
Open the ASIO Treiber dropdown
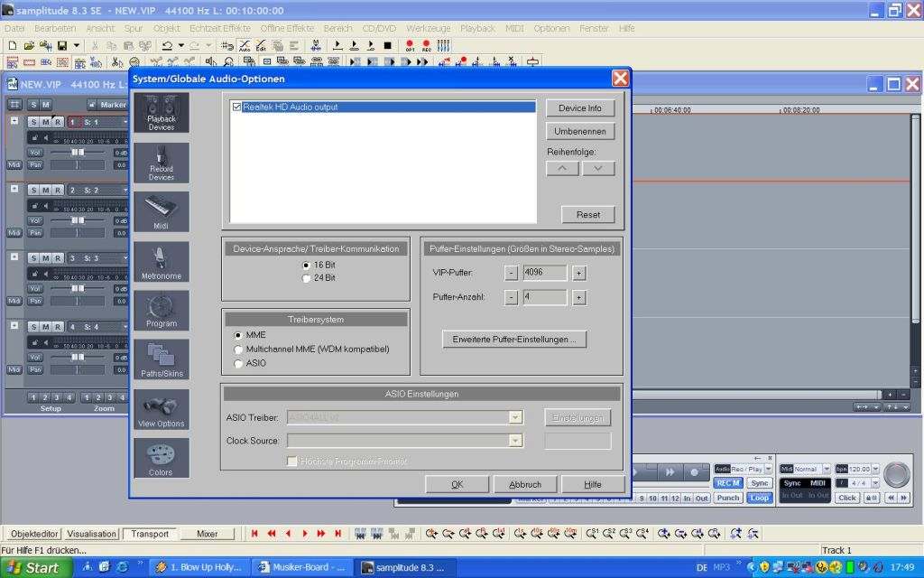click(x=515, y=417)
